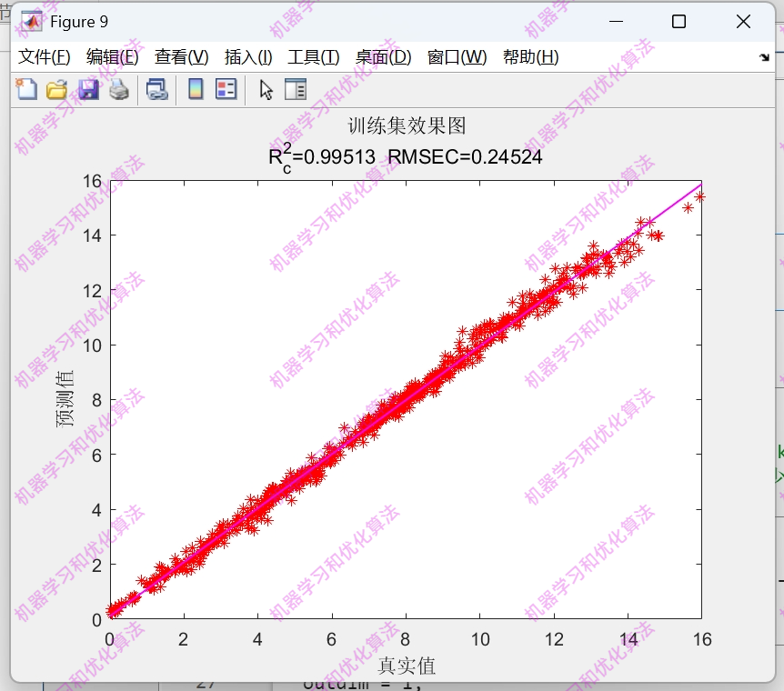Dock the figure using the dock arrow
The height and width of the screenshot is (691, 784).
pyautogui.click(x=765, y=56)
